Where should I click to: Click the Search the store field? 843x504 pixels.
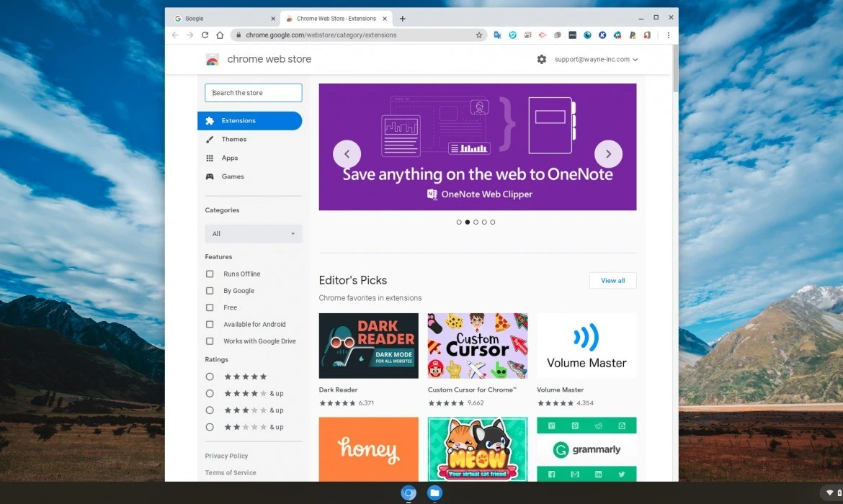click(x=253, y=93)
